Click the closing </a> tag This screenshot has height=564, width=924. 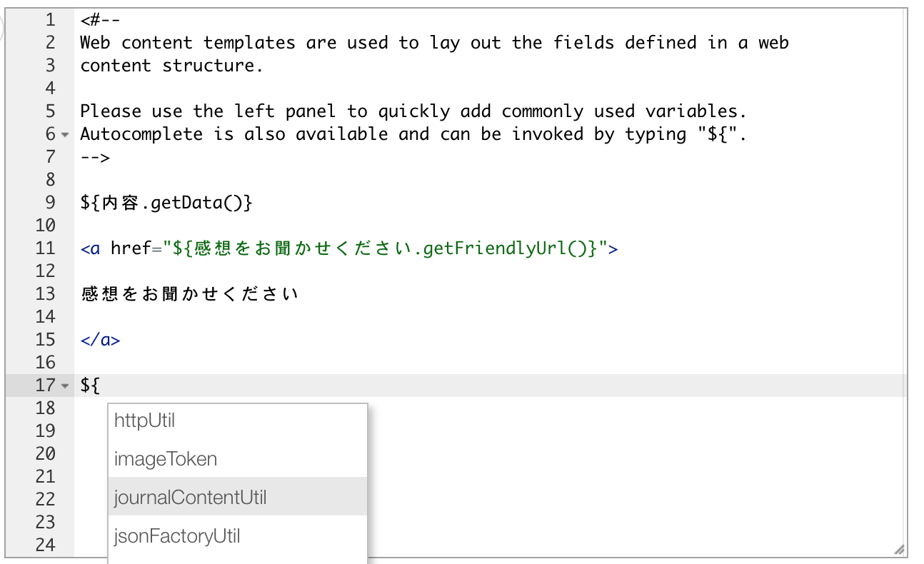tap(100, 339)
